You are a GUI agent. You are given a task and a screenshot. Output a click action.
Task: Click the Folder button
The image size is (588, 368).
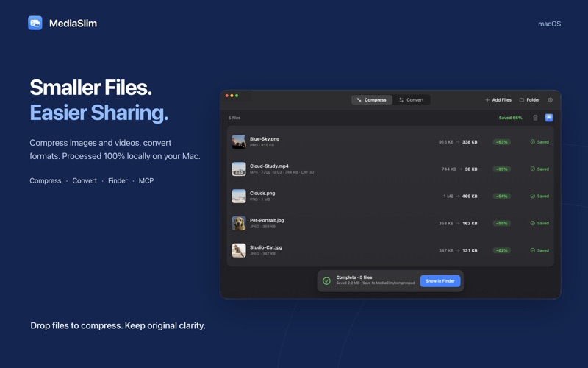[529, 100]
